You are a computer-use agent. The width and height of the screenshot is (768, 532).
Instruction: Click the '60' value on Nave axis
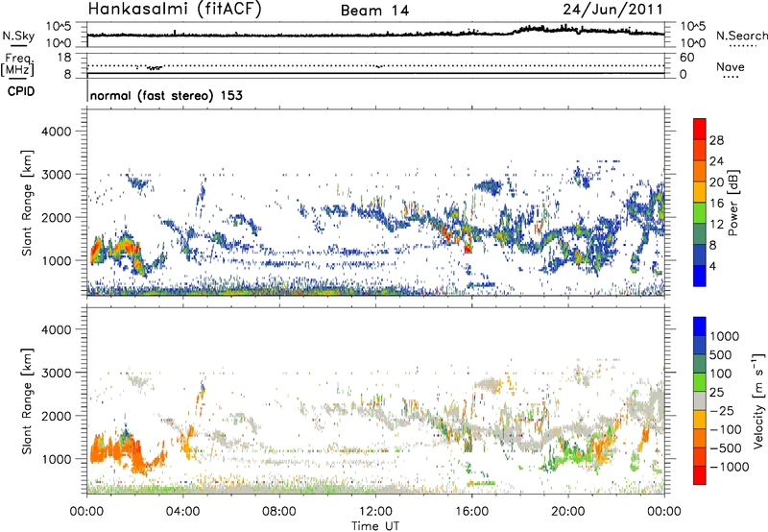point(686,58)
